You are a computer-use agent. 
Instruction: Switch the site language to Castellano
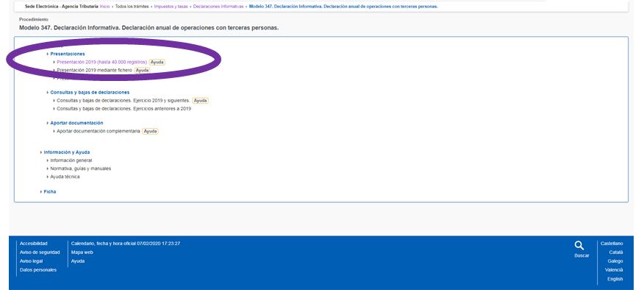(x=612, y=244)
